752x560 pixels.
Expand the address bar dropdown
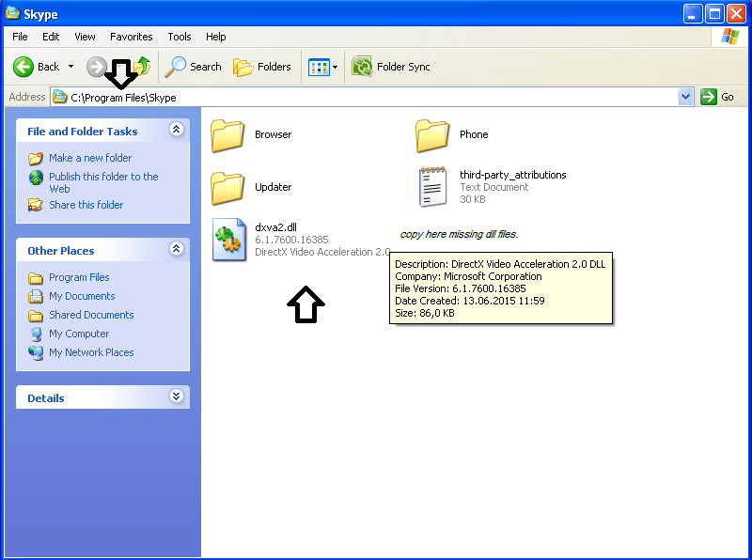(686, 97)
